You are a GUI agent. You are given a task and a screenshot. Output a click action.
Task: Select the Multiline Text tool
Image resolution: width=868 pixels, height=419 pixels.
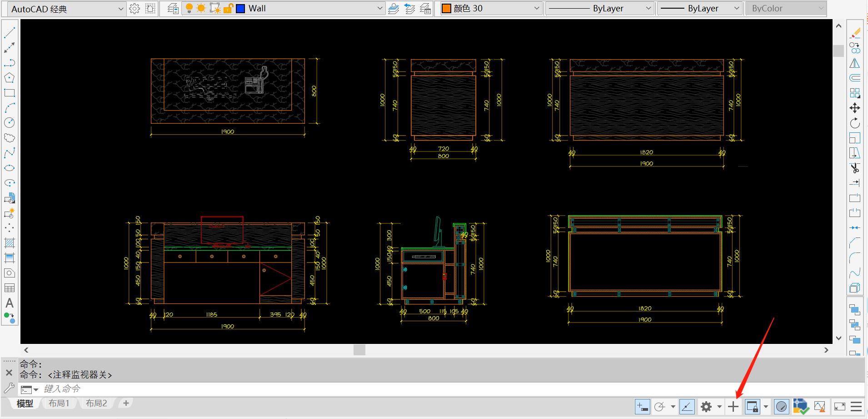[x=10, y=303]
